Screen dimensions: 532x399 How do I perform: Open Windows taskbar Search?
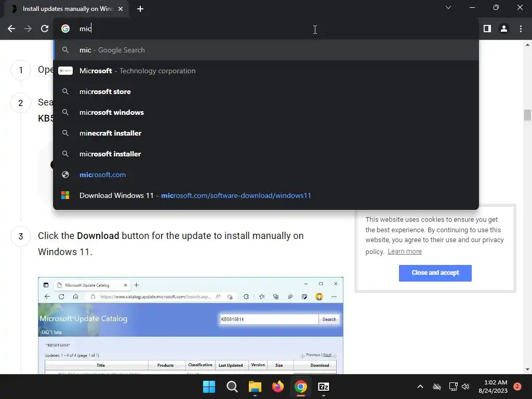pos(232,387)
